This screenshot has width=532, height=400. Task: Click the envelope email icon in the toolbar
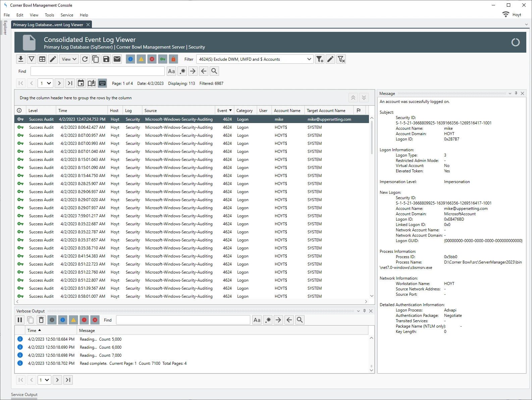pos(117,59)
